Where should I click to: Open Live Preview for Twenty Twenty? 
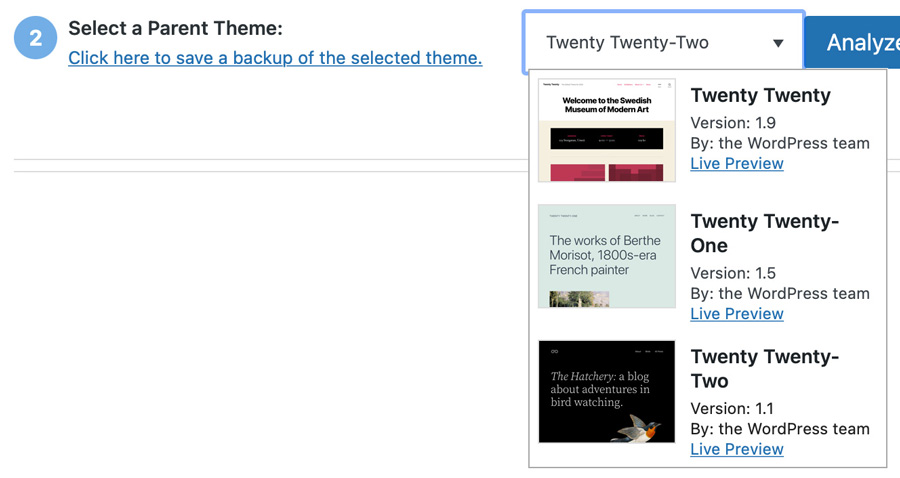pyautogui.click(x=737, y=163)
